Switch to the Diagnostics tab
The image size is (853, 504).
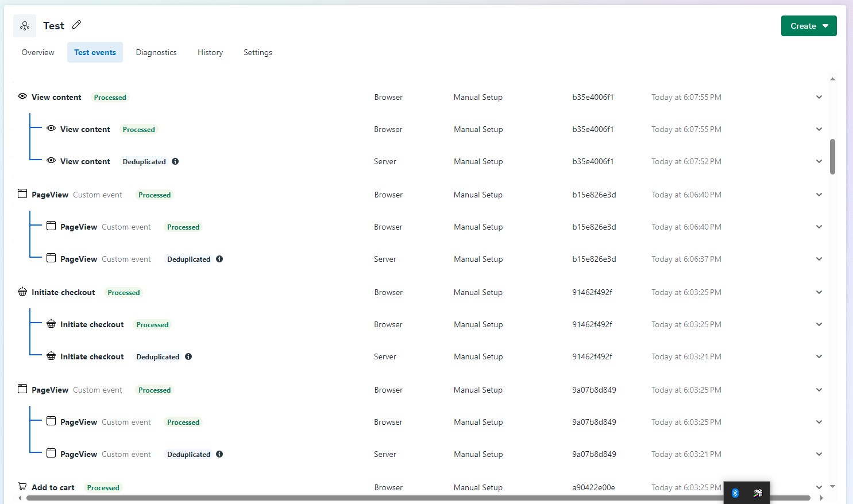click(156, 52)
